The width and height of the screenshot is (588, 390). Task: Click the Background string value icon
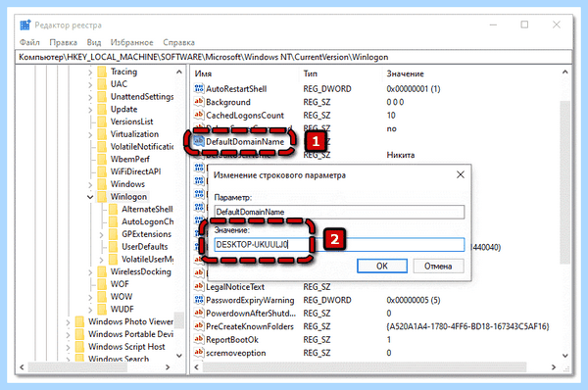coord(199,102)
